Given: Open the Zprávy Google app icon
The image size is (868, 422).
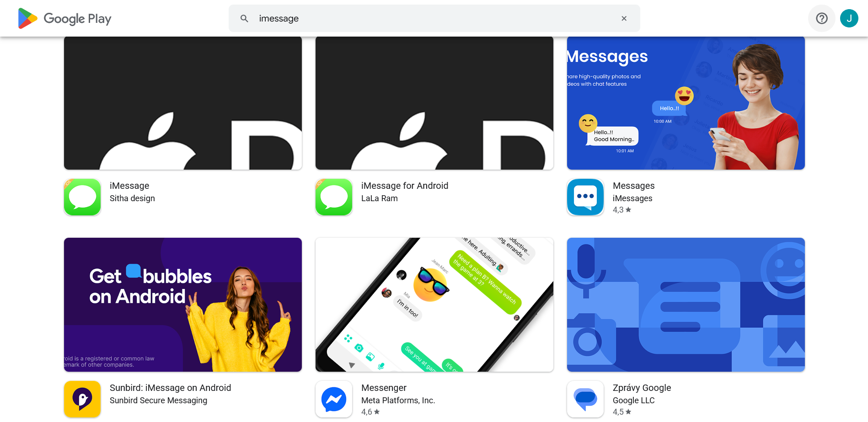Looking at the screenshot, I should click(x=585, y=399).
